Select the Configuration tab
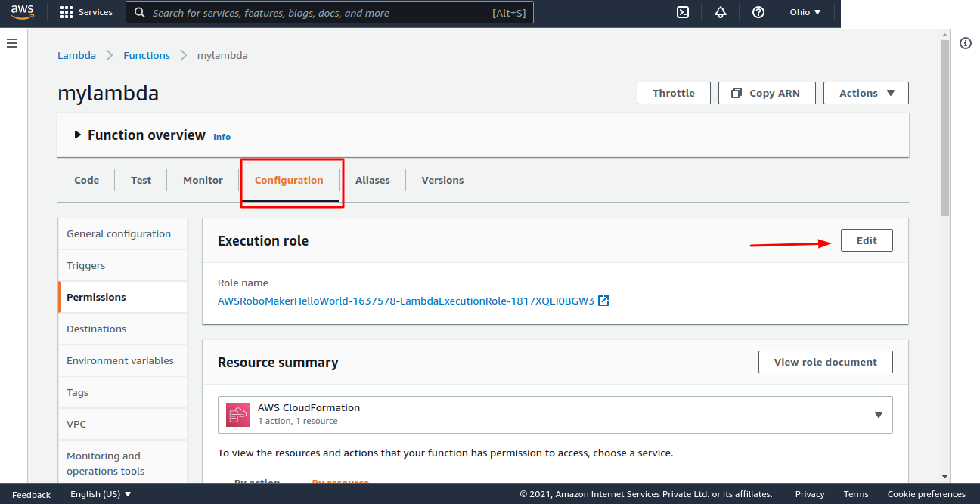The height and width of the screenshot is (504, 980). coord(289,180)
